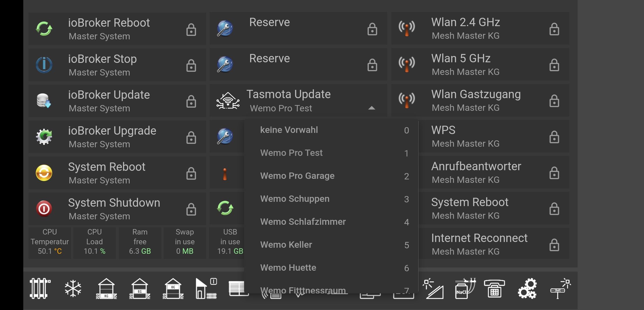
Task: Open the KG basement floor view
Action: point(106,288)
